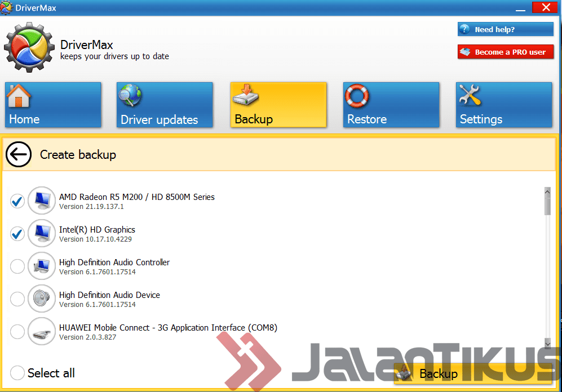The height and width of the screenshot is (392, 562).
Task: Click the monitor icon for AMD Radeon R5 M200
Action: pos(42,201)
